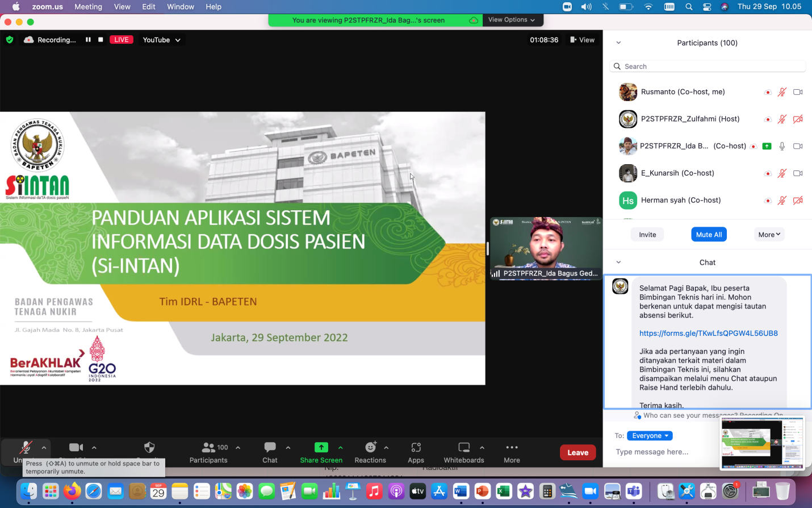
Task: Open Whiteboards in toolbar
Action: point(464,452)
